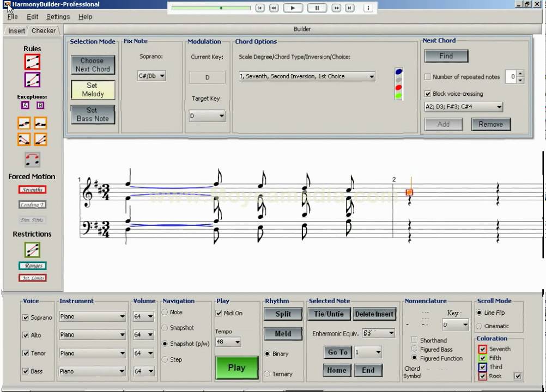546x392 pixels.
Task: Switch to the Checker tab
Action: tap(44, 30)
